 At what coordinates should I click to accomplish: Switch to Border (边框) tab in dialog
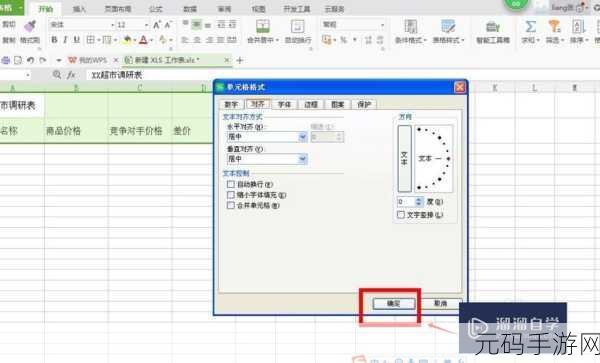(311, 104)
